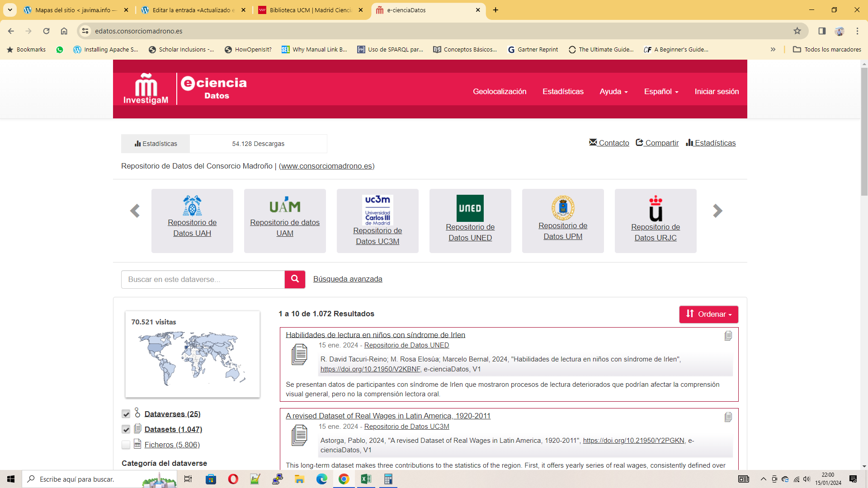Click the red search magnifier button
Image resolution: width=868 pixels, height=488 pixels.
(x=295, y=279)
